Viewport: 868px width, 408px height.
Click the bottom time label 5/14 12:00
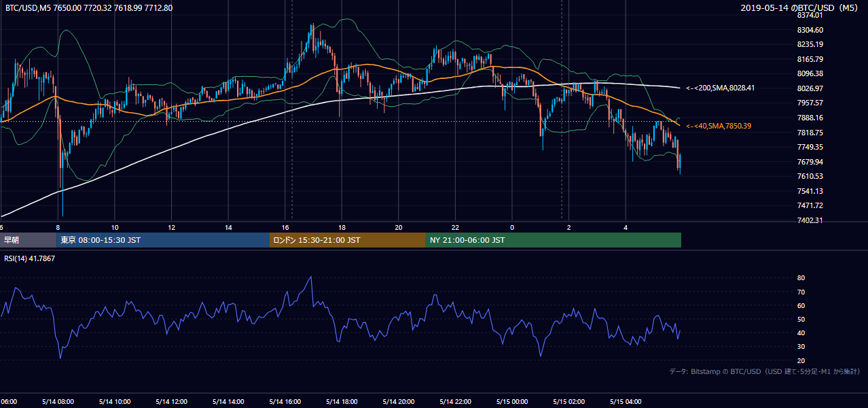[172, 401]
